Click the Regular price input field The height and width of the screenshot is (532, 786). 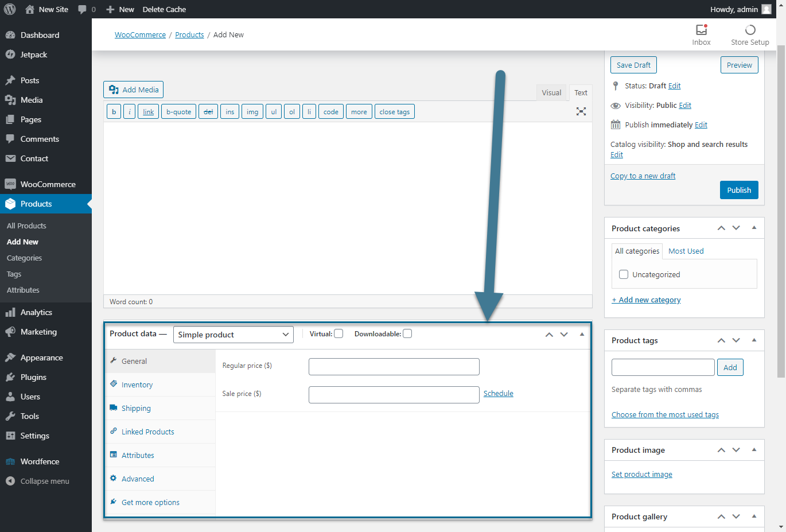tap(394, 367)
